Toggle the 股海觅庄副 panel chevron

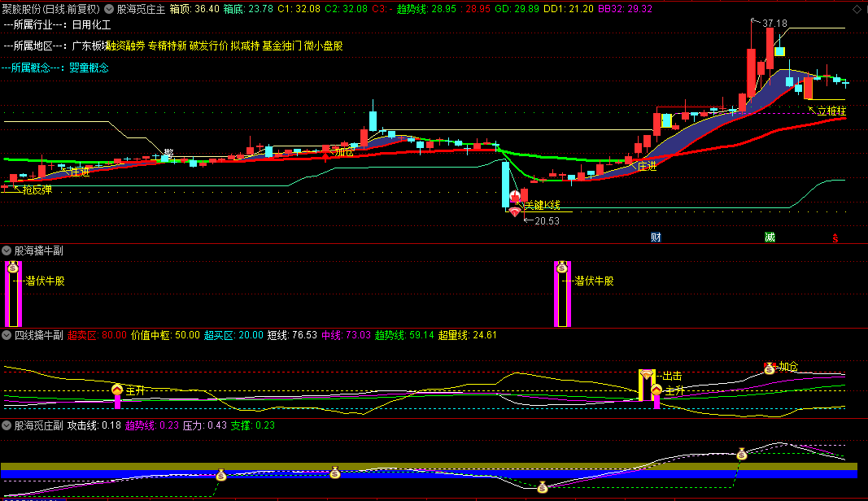[x=7, y=425]
